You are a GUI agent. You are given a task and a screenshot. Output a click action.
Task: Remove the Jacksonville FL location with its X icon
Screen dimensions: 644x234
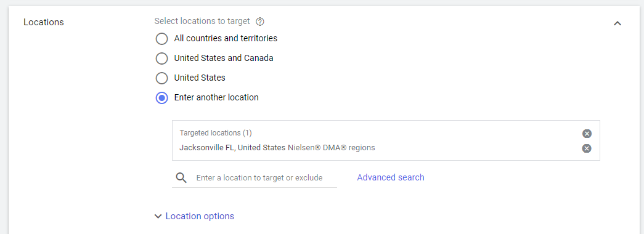(x=587, y=148)
